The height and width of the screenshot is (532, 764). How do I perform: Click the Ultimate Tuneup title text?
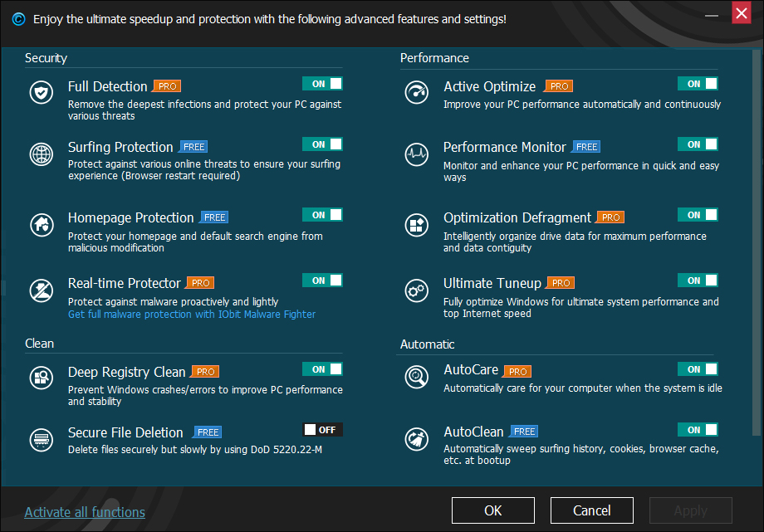click(492, 283)
